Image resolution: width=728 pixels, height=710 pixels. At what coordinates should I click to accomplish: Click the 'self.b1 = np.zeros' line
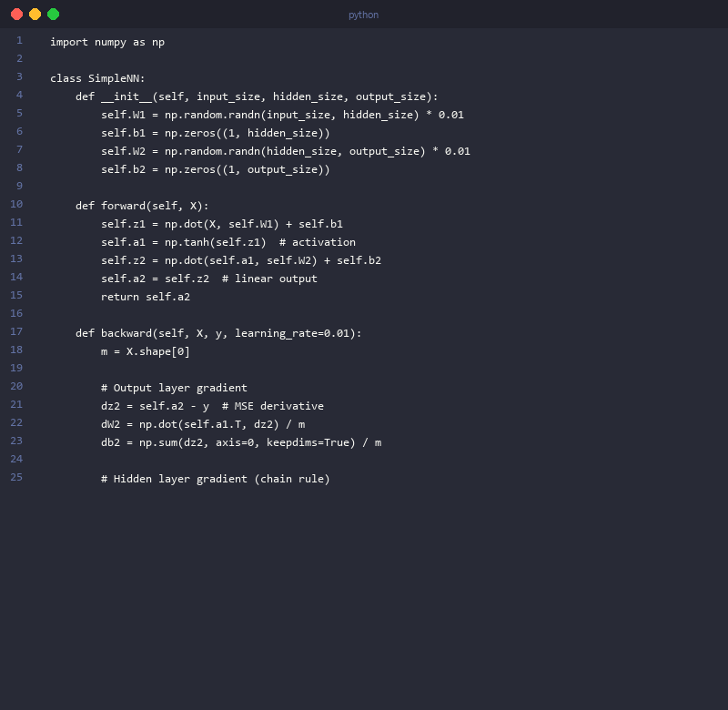(x=216, y=133)
